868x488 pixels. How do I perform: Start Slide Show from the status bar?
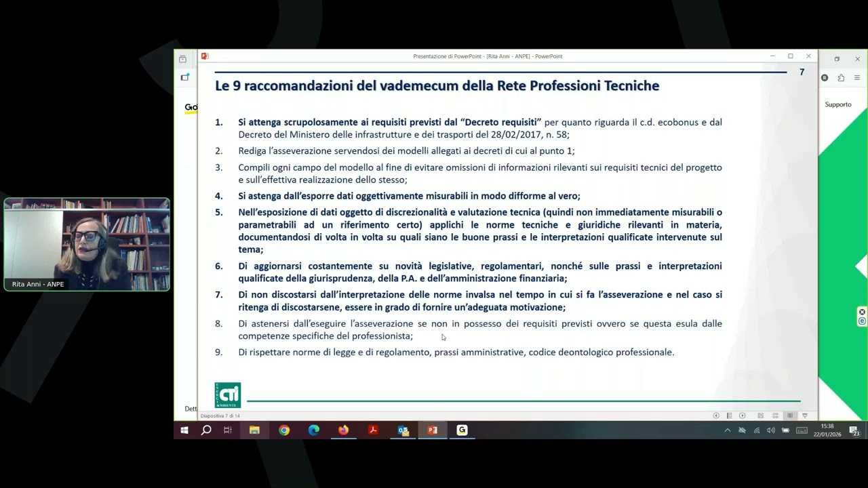pos(805,415)
